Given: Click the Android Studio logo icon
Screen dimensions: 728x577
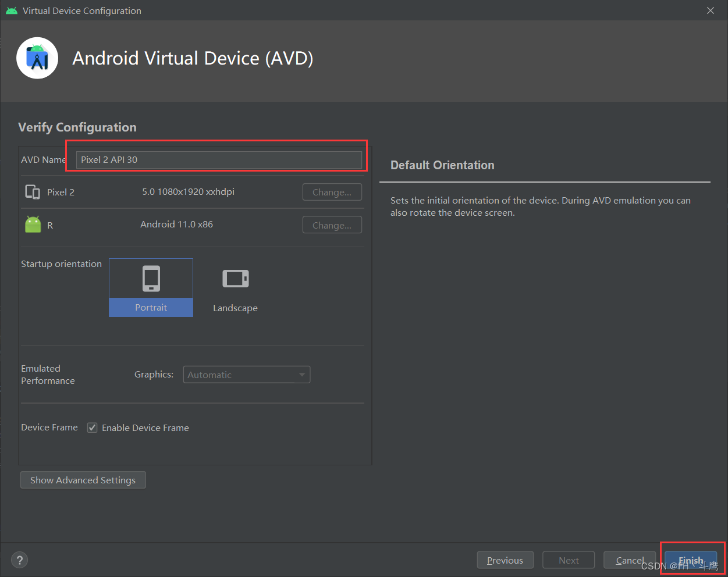Looking at the screenshot, I should 37,58.
